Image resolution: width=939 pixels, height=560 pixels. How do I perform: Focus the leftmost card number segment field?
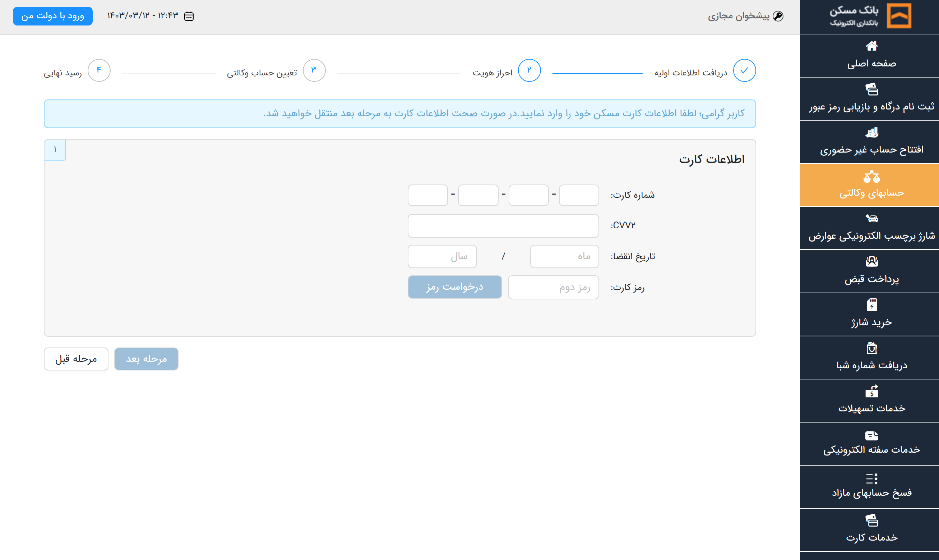point(428,195)
